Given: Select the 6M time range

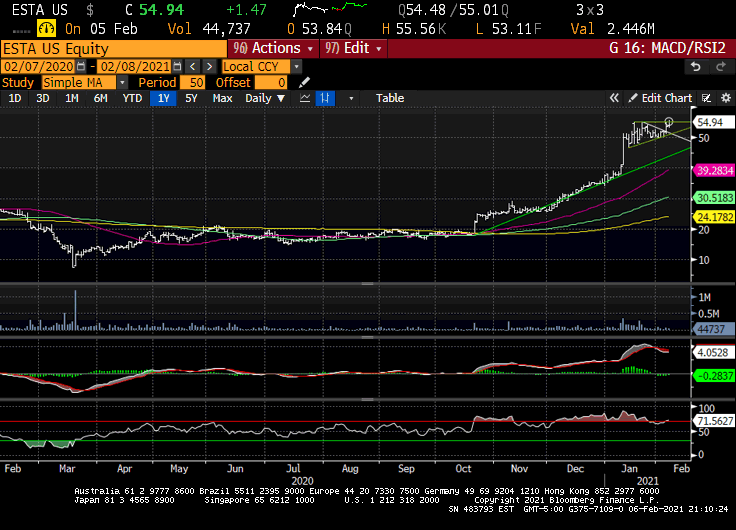Looking at the screenshot, I should (x=100, y=98).
